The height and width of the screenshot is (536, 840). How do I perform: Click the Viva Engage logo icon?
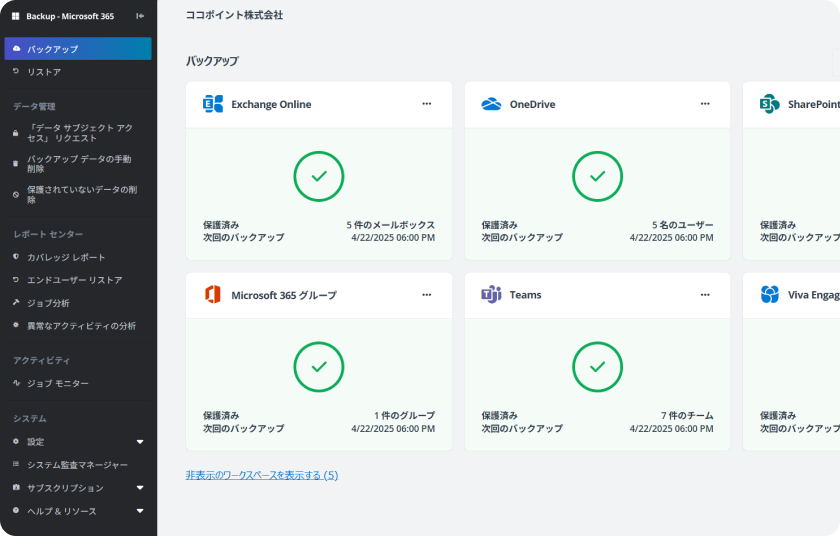point(770,295)
